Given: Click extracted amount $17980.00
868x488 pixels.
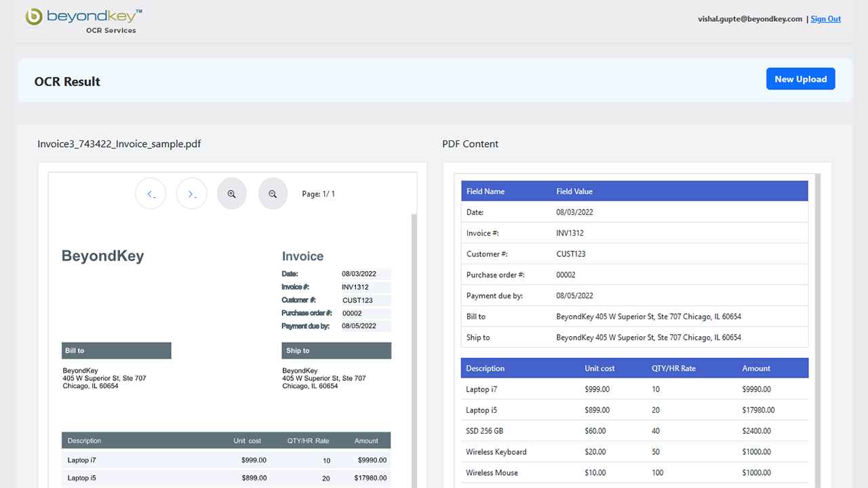Looking at the screenshot, I should tap(759, 410).
